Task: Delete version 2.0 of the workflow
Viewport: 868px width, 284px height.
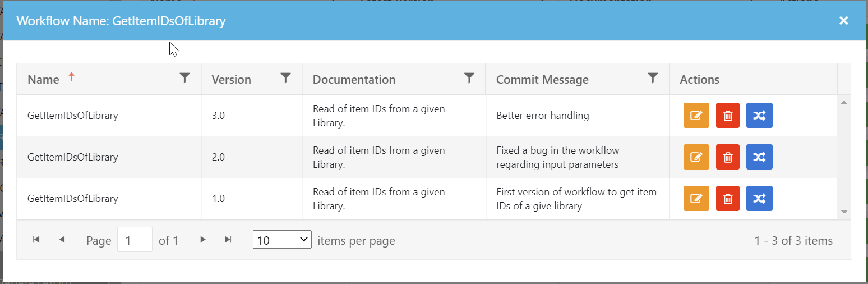Action: pyautogui.click(x=728, y=157)
